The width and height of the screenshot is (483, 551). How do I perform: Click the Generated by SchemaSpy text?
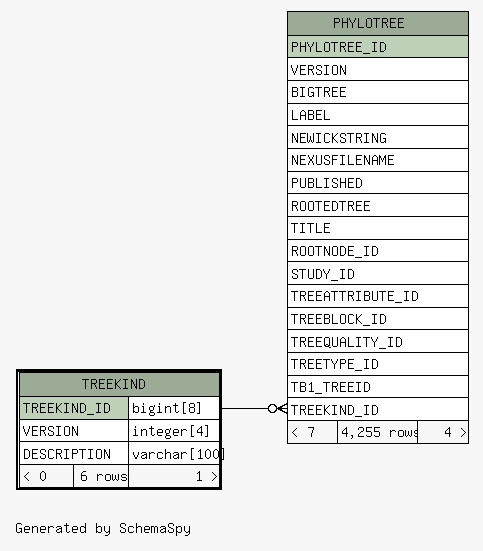[x=103, y=528]
